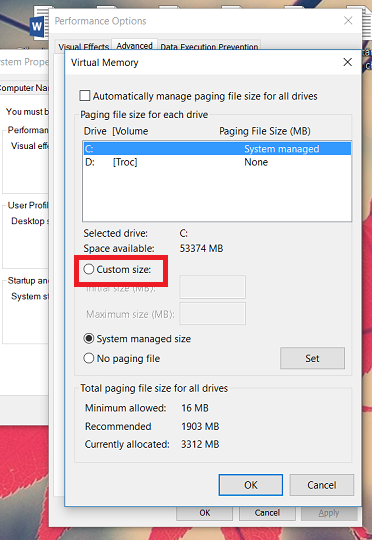This screenshot has width=372, height=540.
Task: Click the 53374 MB space available value
Action: click(201, 248)
